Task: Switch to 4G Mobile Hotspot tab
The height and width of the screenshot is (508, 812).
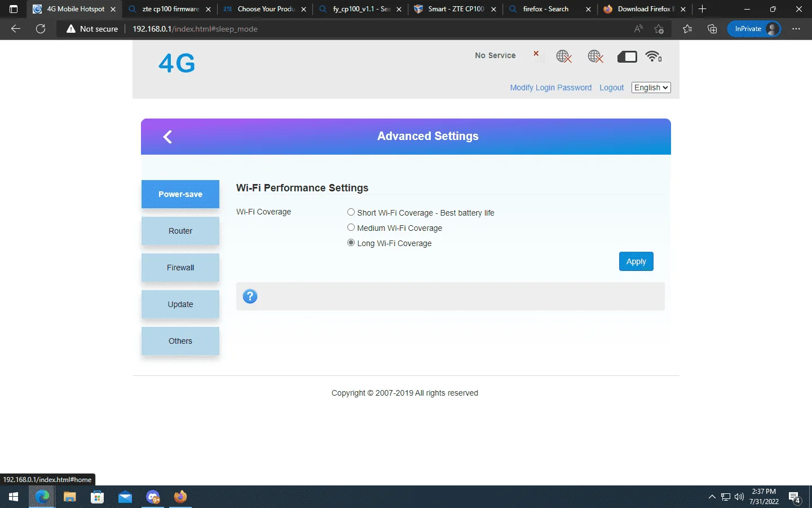Action: (76, 9)
